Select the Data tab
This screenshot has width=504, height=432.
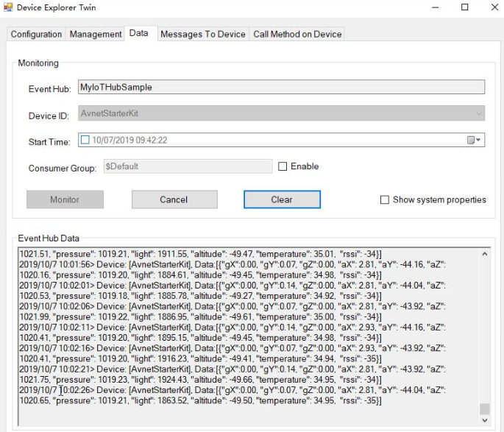(139, 33)
